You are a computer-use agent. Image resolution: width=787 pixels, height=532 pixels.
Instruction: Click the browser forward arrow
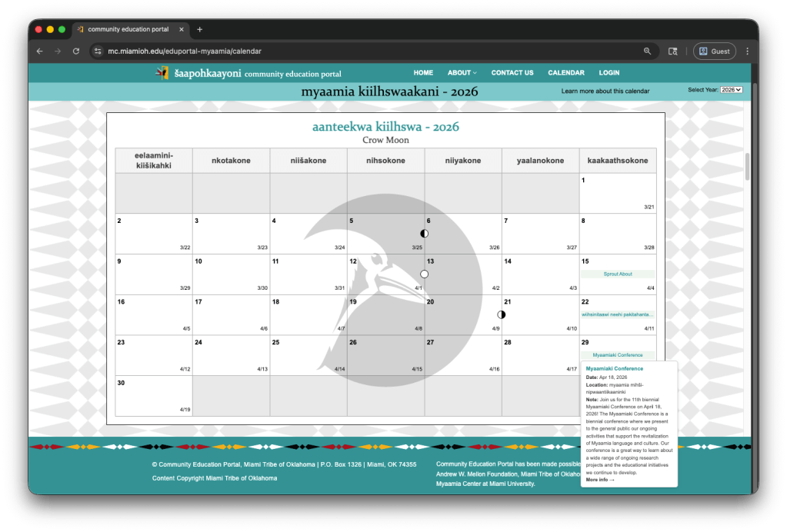tap(58, 51)
